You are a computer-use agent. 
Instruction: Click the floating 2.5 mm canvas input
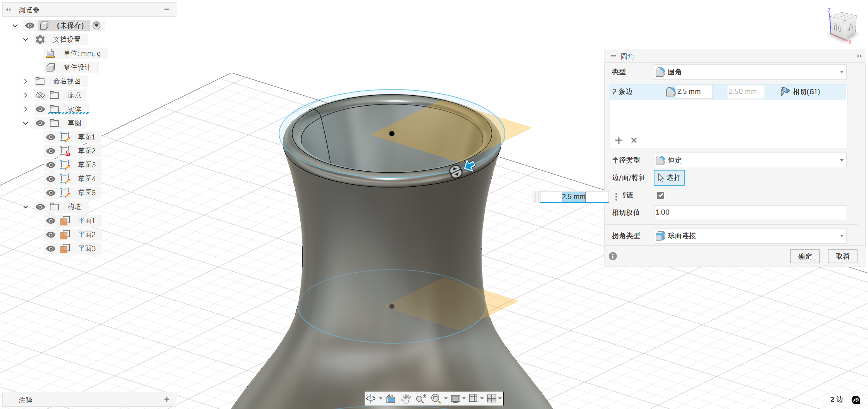tap(574, 197)
